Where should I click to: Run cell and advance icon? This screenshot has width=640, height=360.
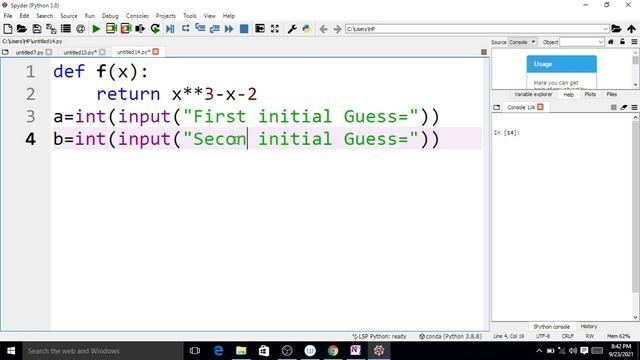126,29
